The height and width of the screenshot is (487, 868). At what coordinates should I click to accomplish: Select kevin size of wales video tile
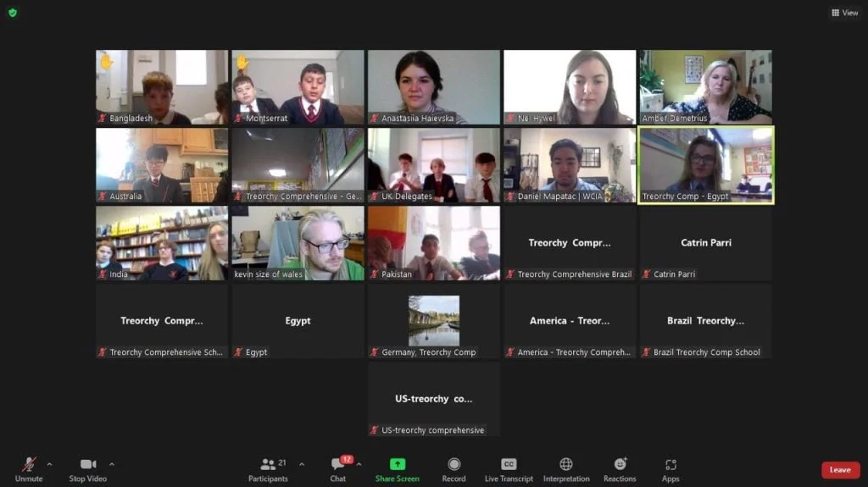298,243
